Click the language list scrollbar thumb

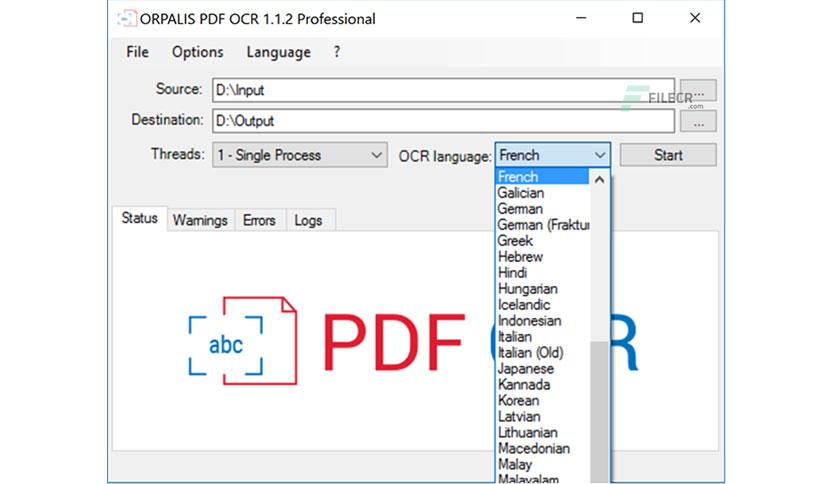pos(599,412)
